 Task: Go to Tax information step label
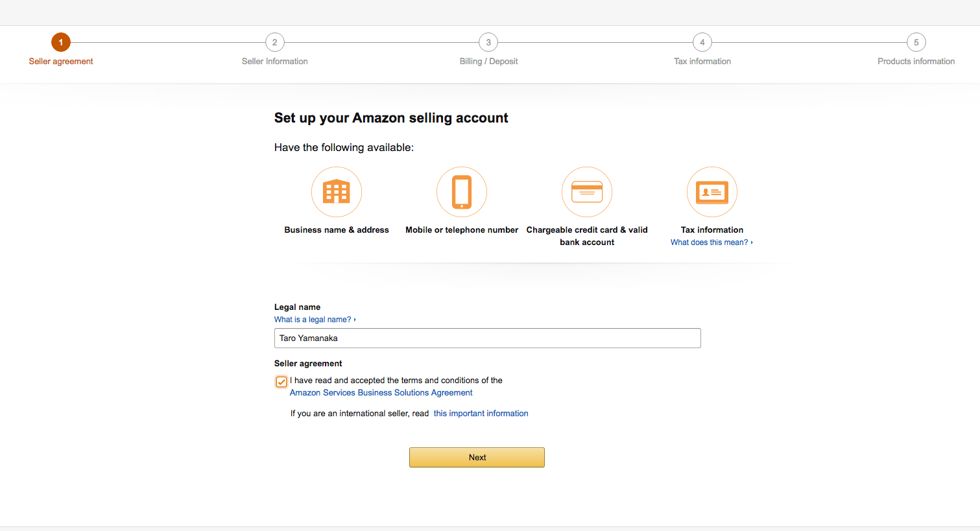(702, 62)
